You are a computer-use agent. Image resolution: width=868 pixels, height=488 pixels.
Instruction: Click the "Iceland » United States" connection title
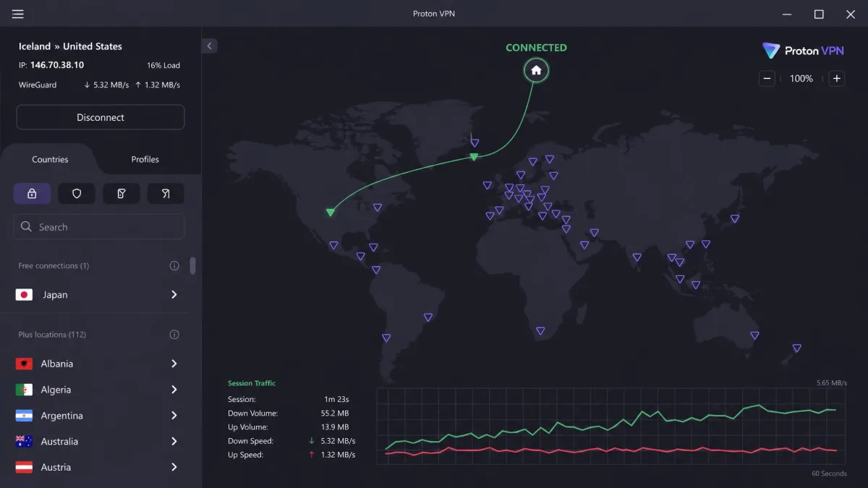[70, 46]
